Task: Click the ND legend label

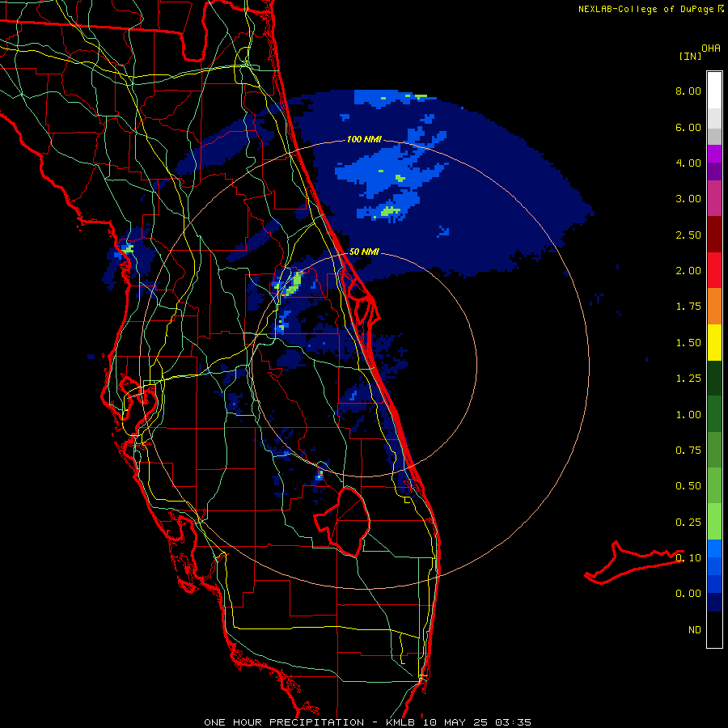Action: click(695, 630)
